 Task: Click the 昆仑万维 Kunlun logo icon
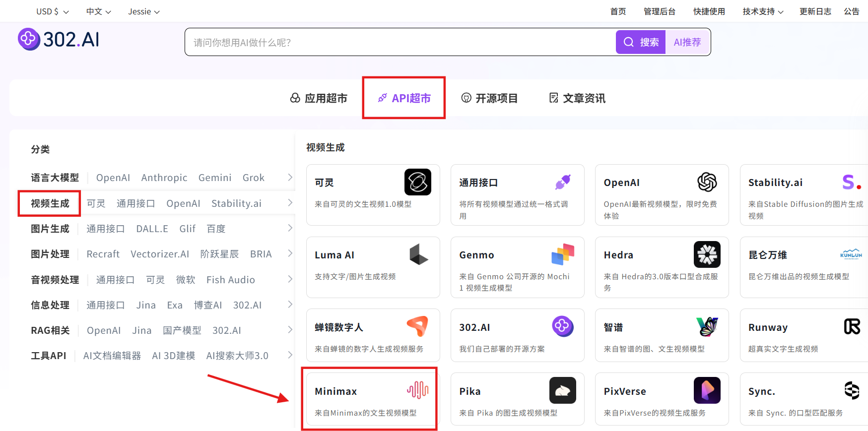click(851, 254)
